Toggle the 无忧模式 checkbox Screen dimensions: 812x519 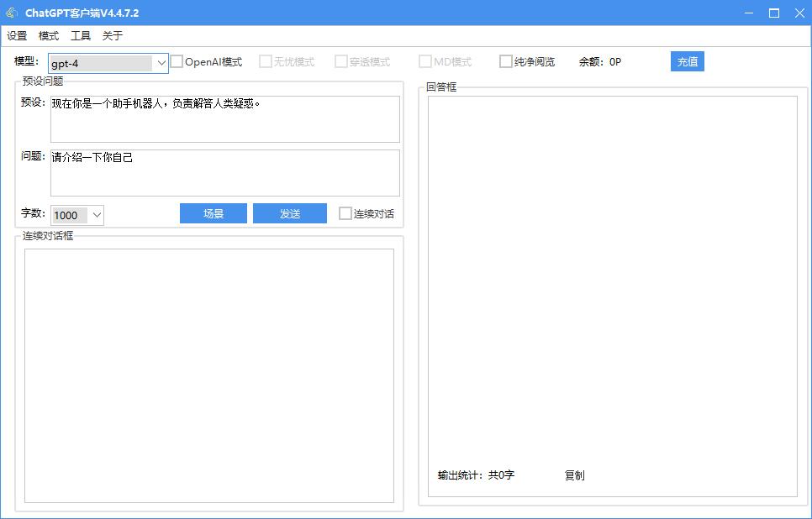(x=266, y=61)
